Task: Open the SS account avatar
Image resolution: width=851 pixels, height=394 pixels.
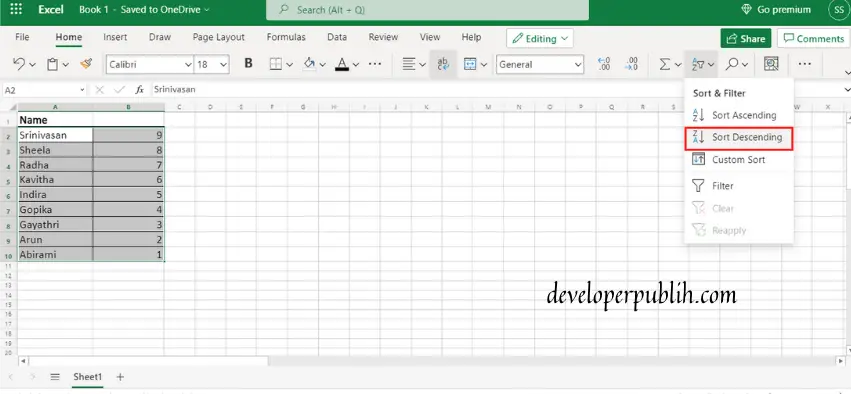Action: coord(839,10)
